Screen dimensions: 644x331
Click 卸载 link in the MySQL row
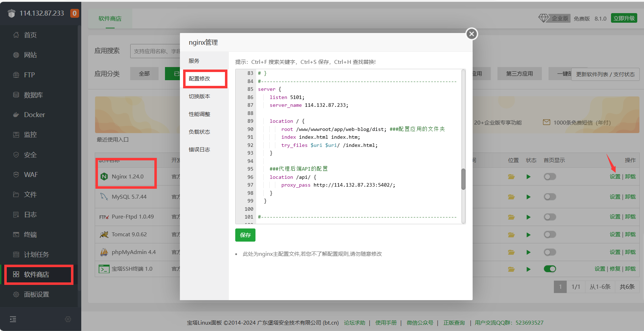pos(630,197)
